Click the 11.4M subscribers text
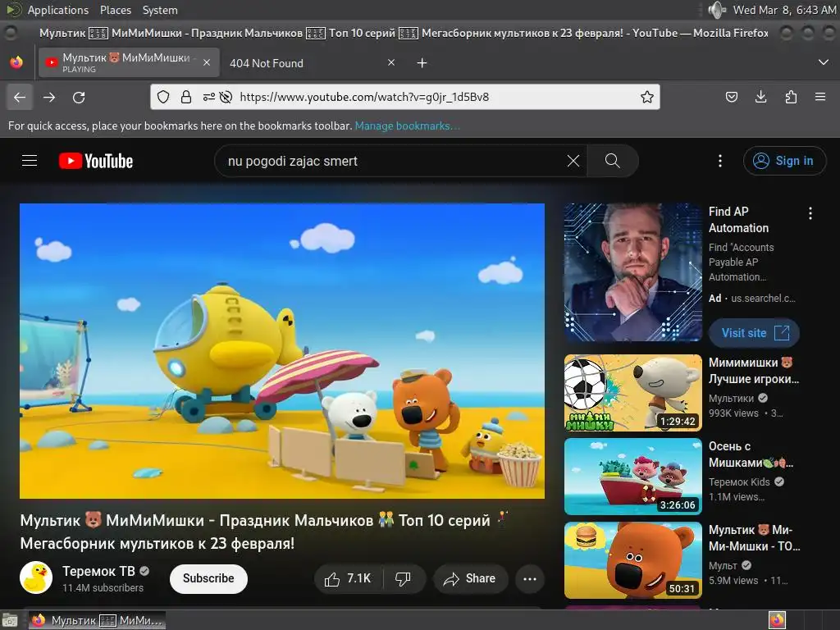Screen dimensions: 840x630 (x=103, y=587)
